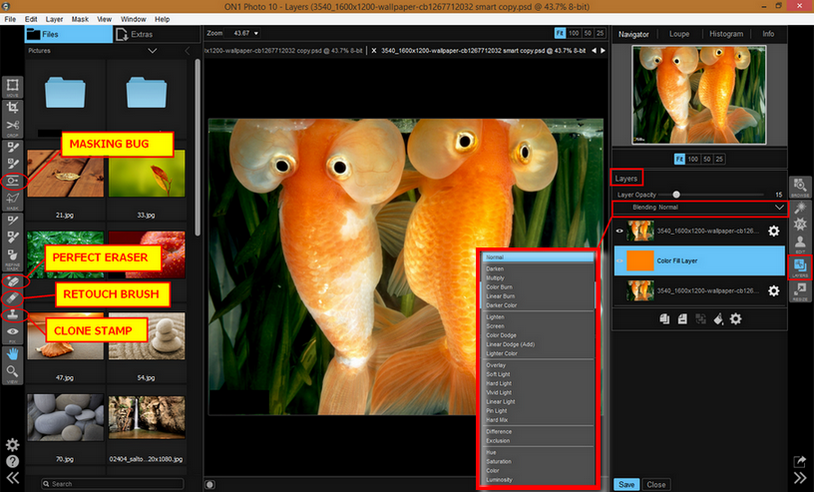Select the Move (transform) tool
Image resolution: width=814 pixels, height=492 pixels.
click(x=12, y=85)
